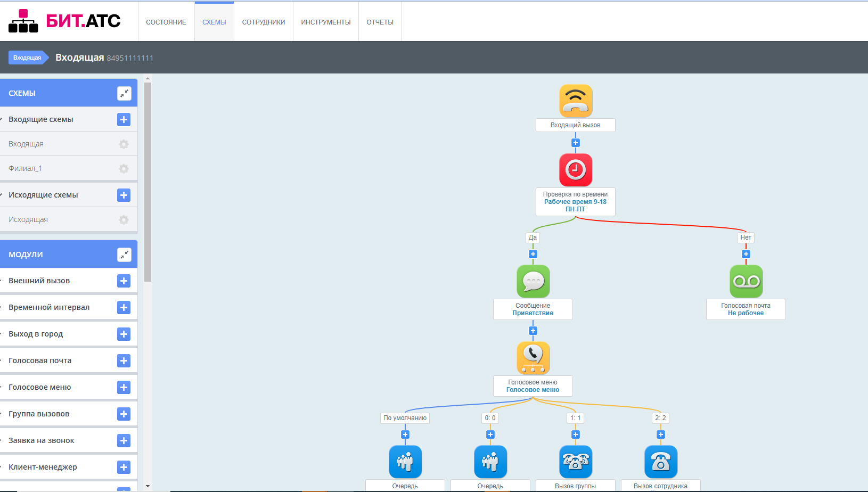Add a new outgoing scheme with plus button
Viewport: 868px width, 492px height.
click(124, 195)
